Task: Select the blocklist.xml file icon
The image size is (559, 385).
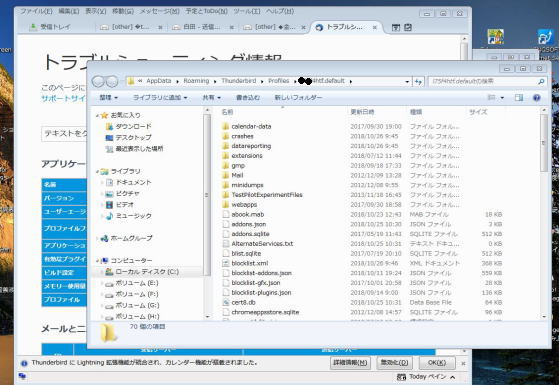Action: (x=225, y=263)
